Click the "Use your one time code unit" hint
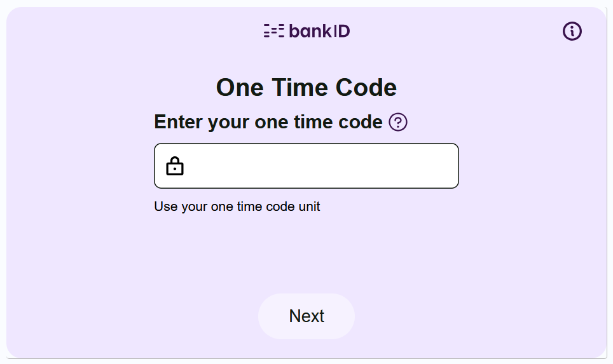The width and height of the screenshot is (613, 364). (237, 206)
